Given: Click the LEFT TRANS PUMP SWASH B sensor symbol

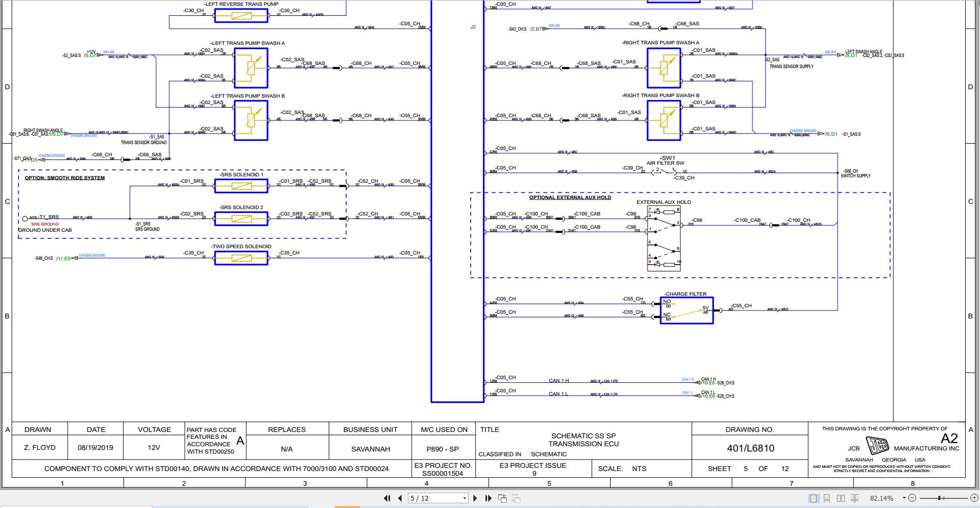Looking at the screenshot, I should coord(251,120).
